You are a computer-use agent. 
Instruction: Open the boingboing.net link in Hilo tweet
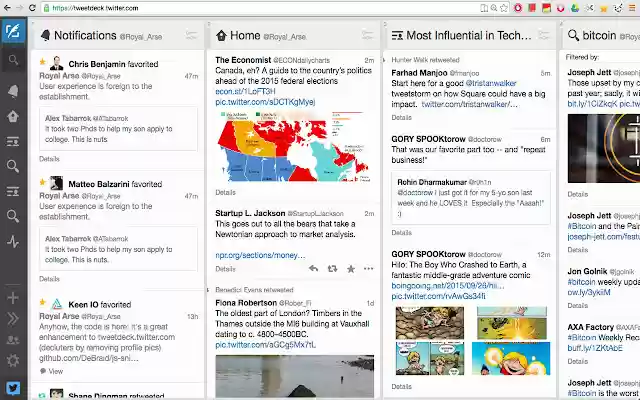448,286
